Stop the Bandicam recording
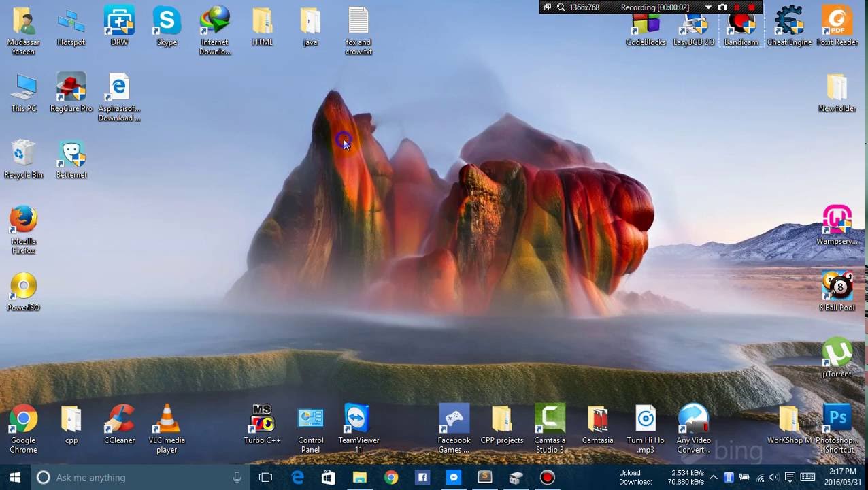 [752, 7]
